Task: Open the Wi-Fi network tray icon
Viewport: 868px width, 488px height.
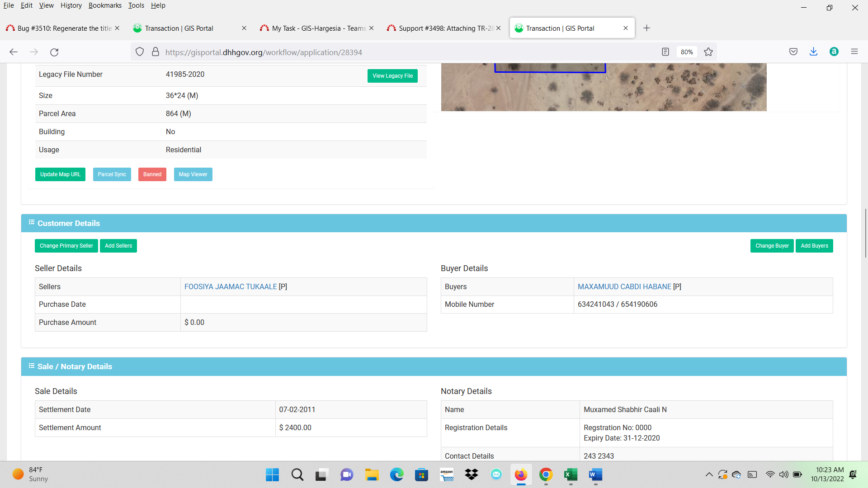Action: (770, 474)
